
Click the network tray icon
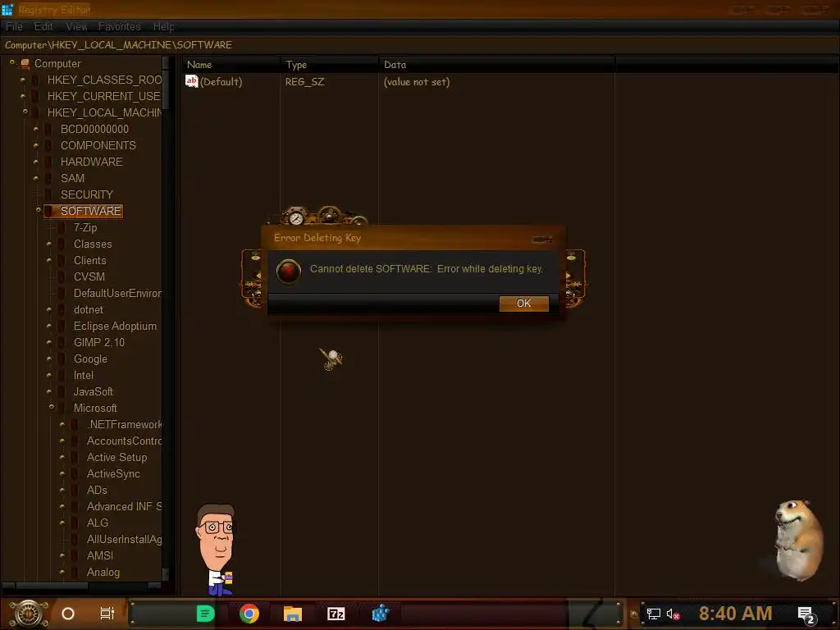tap(654, 614)
